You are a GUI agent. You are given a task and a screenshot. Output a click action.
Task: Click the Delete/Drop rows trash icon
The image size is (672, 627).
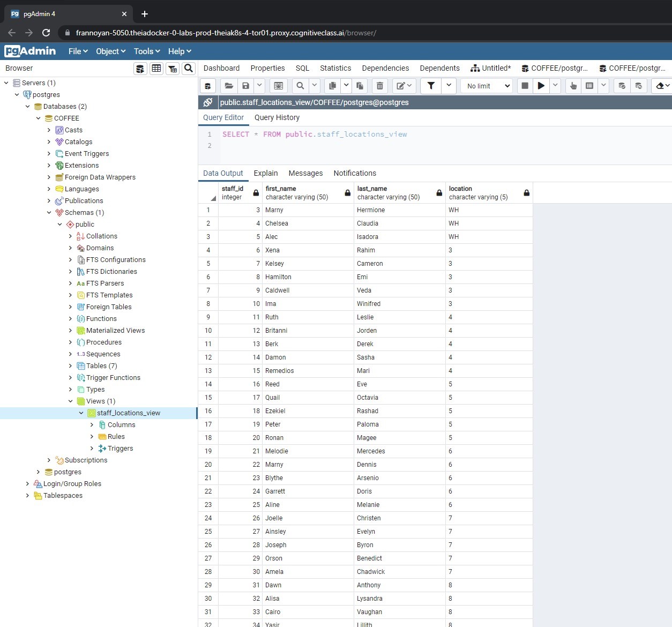(x=380, y=86)
